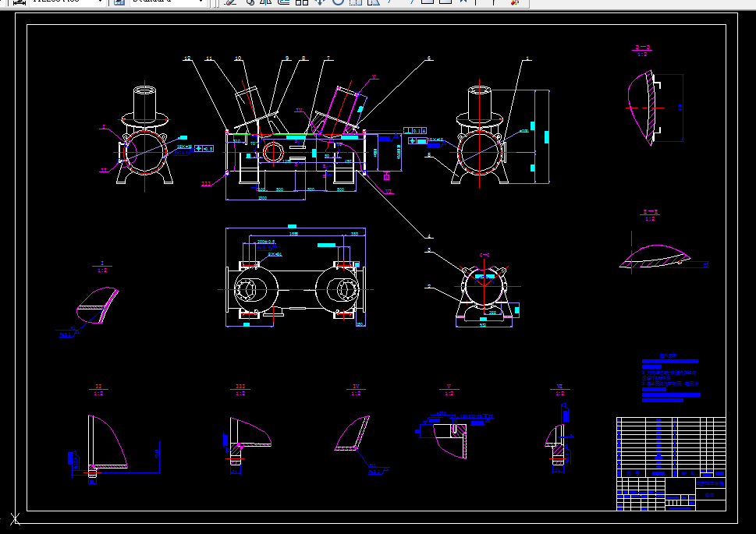This screenshot has width=756, height=534.
Task: Click the 0.5 position tolerance frame by the left view
Action: [204, 148]
